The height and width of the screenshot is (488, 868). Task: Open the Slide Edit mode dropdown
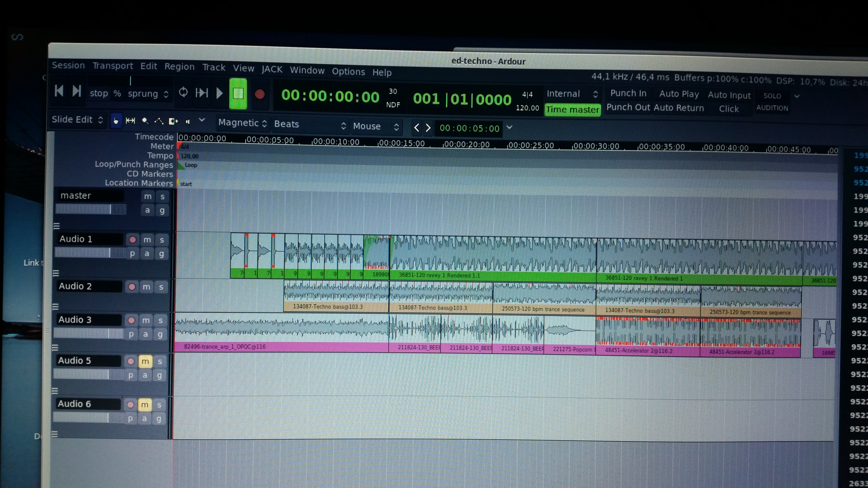pos(77,120)
